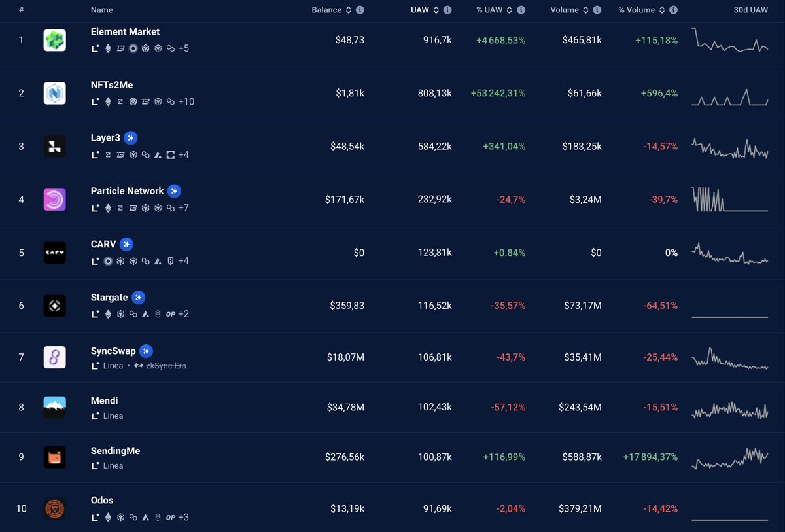785x532 pixels.
Task: Click the SendingMe logo icon
Action: pyautogui.click(x=54, y=457)
